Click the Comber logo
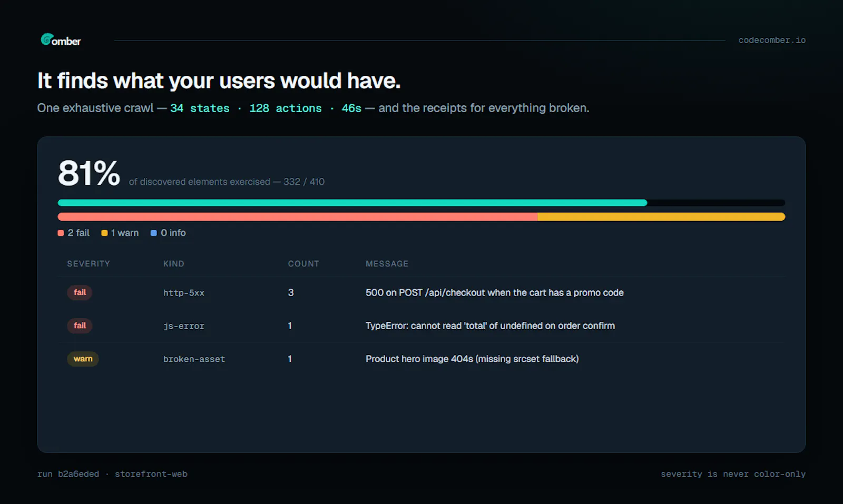This screenshot has width=843, height=504. coord(61,40)
